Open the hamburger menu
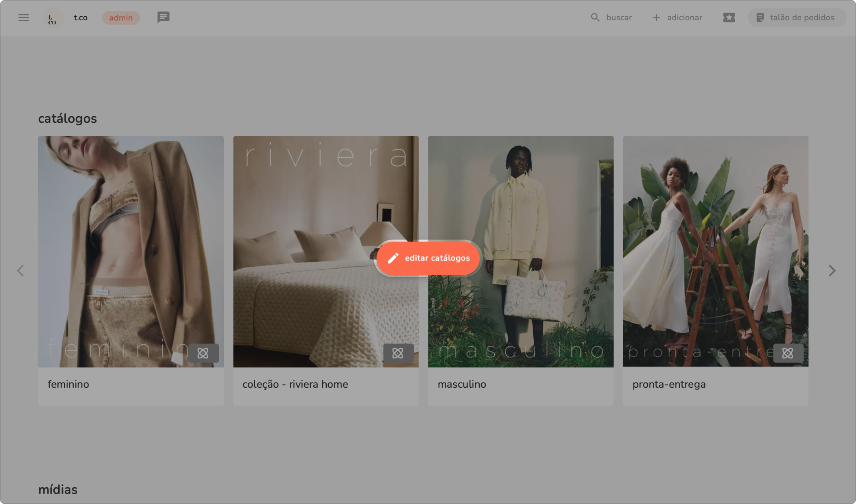The height and width of the screenshot is (504, 856). tap(24, 17)
